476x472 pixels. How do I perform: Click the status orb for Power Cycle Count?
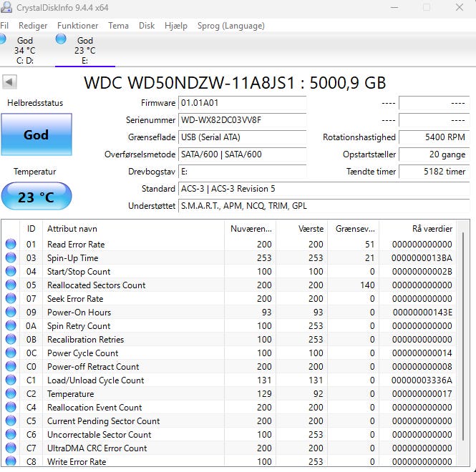11,353
